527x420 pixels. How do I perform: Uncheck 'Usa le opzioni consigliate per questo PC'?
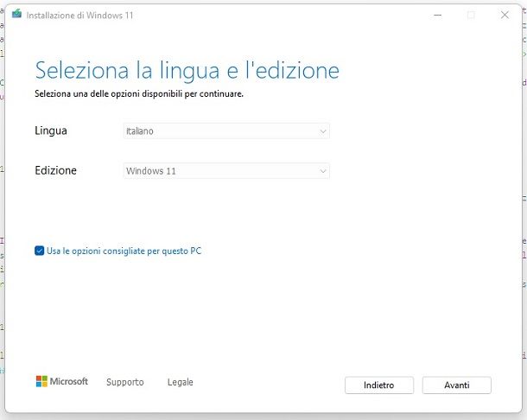(x=40, y=251)
